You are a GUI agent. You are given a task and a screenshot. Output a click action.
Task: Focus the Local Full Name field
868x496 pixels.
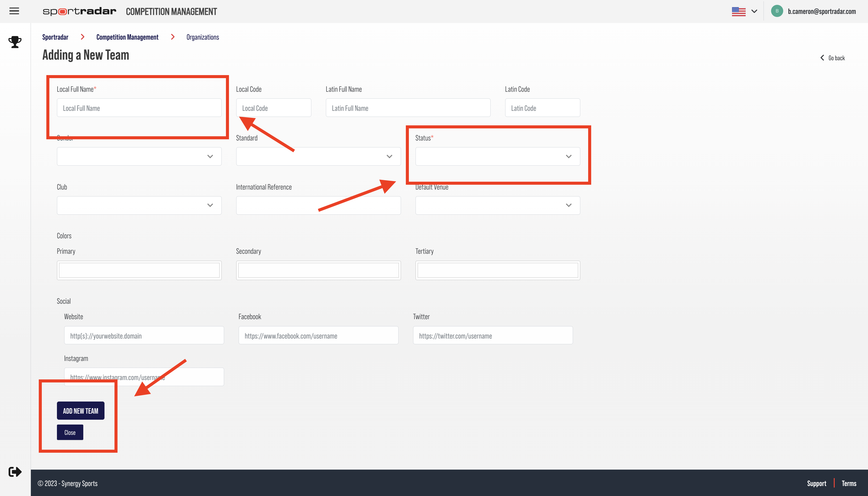(139, 108)
